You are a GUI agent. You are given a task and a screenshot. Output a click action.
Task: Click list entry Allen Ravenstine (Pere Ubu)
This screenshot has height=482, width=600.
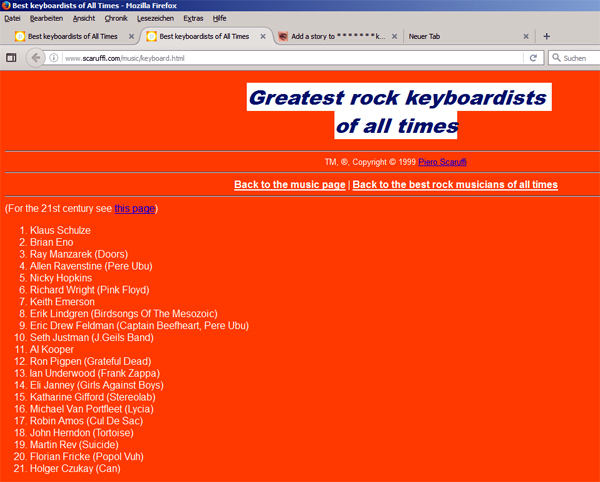tap(91, 266)
